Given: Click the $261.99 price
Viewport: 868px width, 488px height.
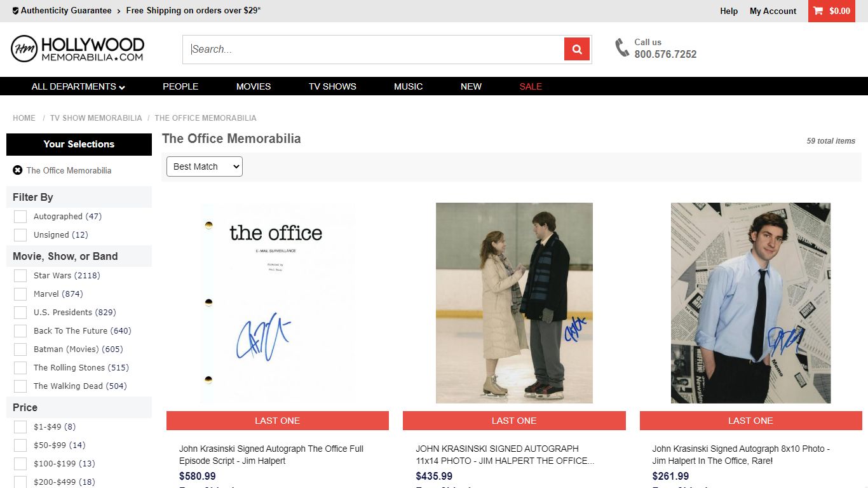Looking at the screenshot, I should pyautogui.click(x=671, y=476).
